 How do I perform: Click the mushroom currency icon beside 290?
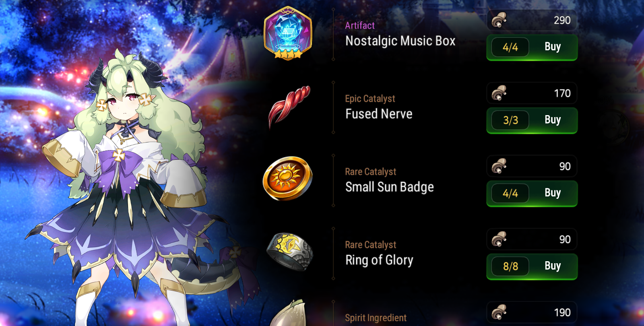tap(499, 20)
